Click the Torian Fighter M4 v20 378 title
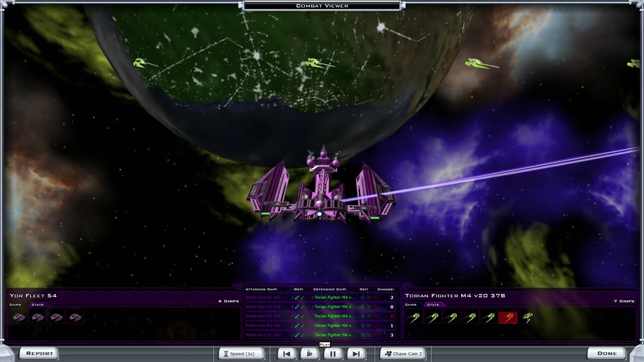 455,296
